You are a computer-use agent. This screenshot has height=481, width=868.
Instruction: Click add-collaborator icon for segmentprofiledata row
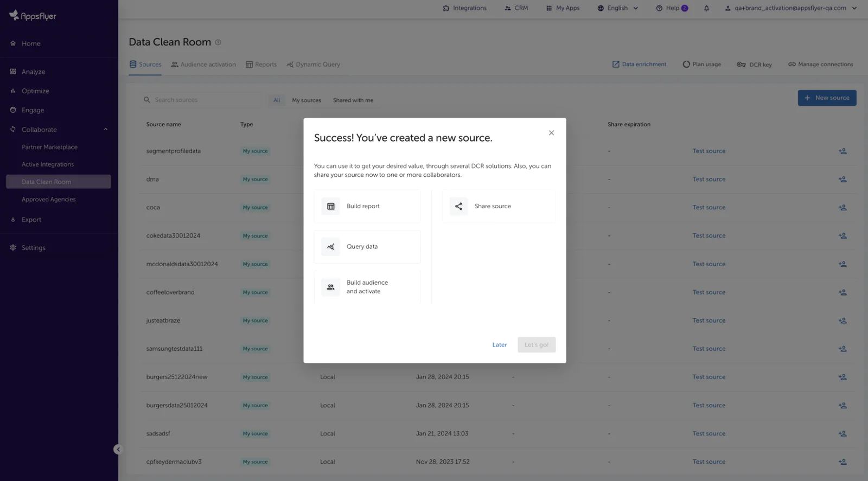(842, 151)
